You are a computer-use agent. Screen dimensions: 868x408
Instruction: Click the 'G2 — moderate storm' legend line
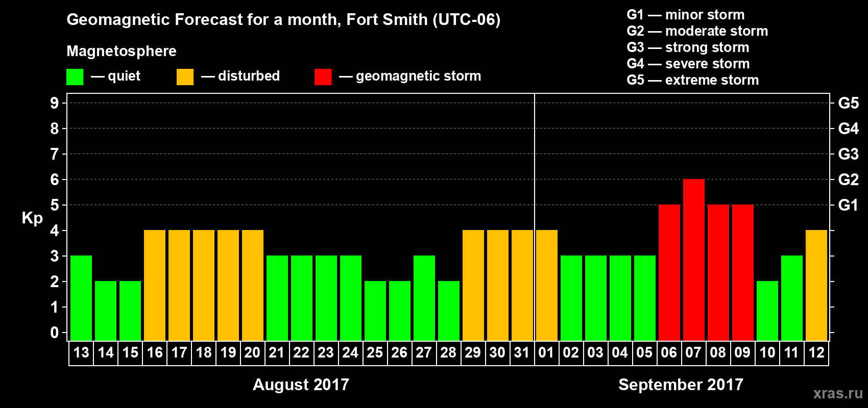697,31
